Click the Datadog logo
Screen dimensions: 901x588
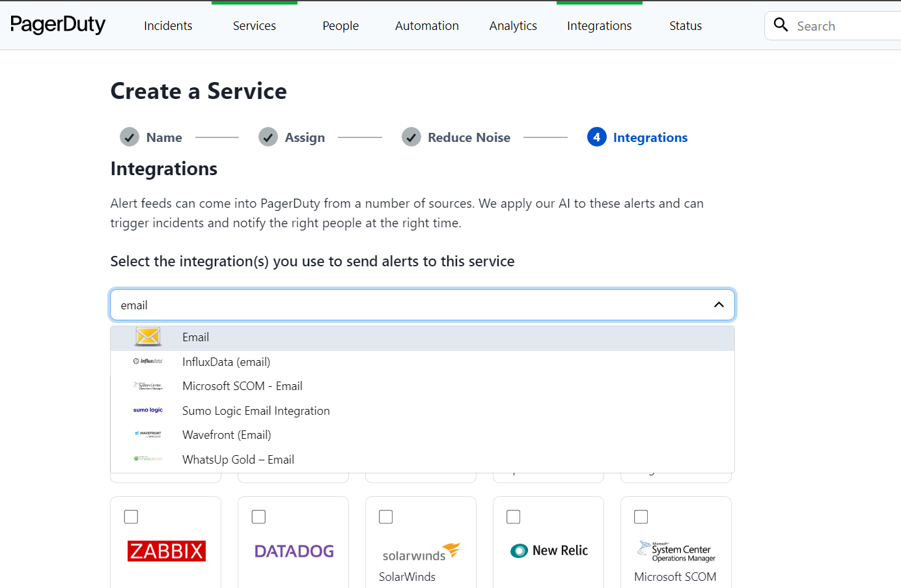(294, 551)
